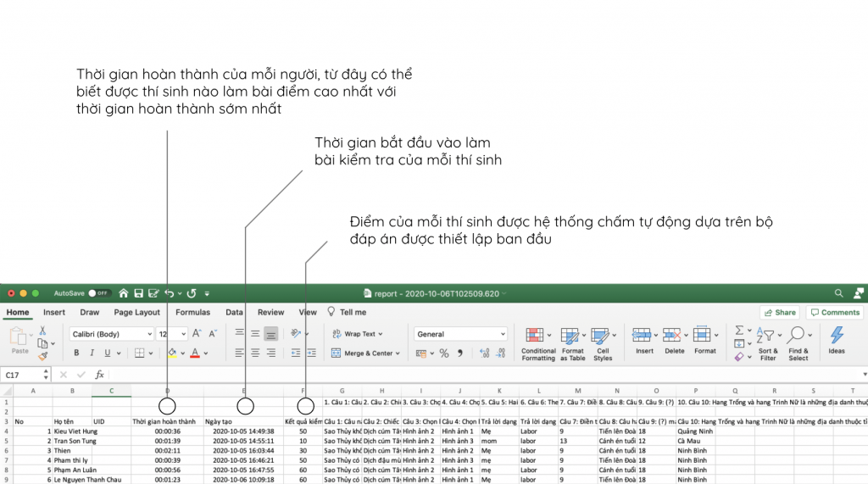Screen dimensions: 868x484
Task: Switch to the Formulas tab
Action: pyautogui.click(x=192, y=312)
